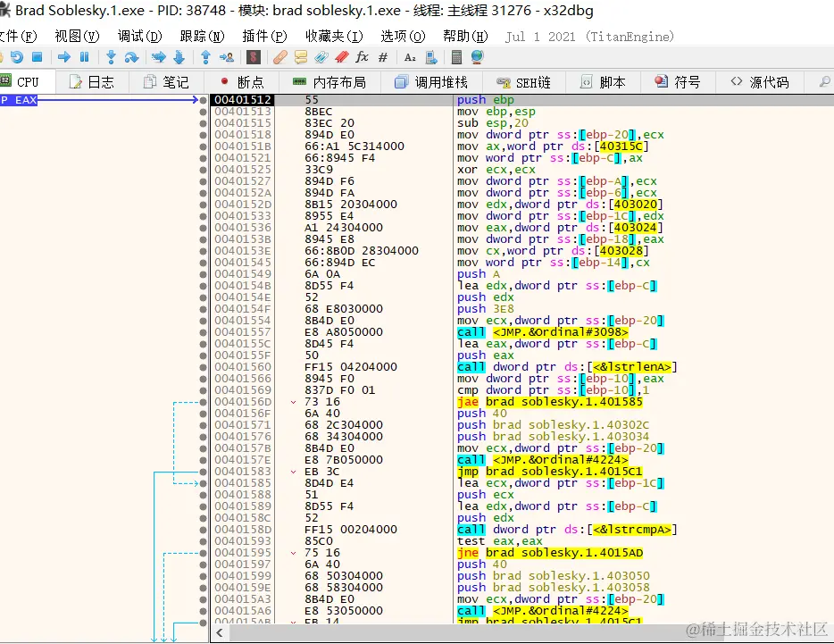This screenshot has width=834, height=644.
Task: Toggle breakpoint bullet at address 00401557
Action: pos(203,332)
